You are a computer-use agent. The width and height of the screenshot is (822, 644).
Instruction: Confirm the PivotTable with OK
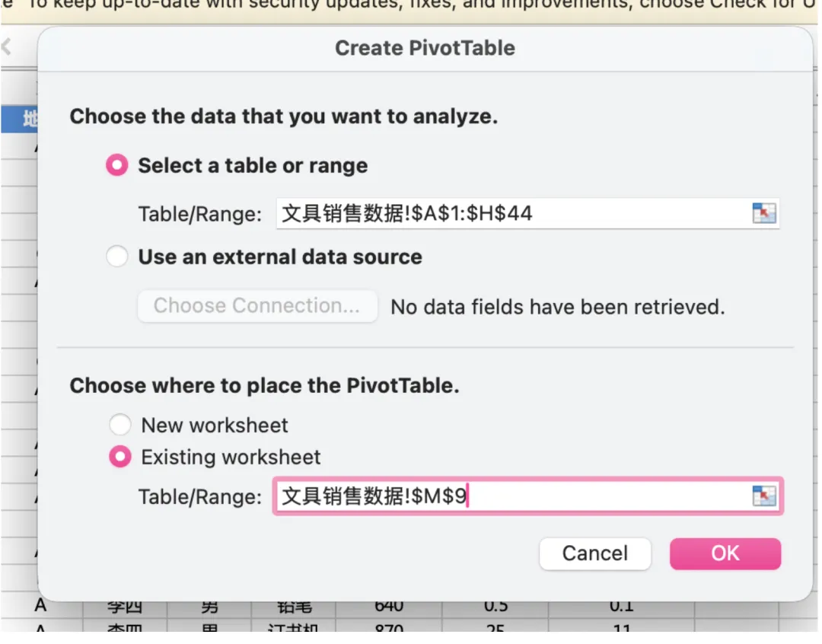click(725, 553)
